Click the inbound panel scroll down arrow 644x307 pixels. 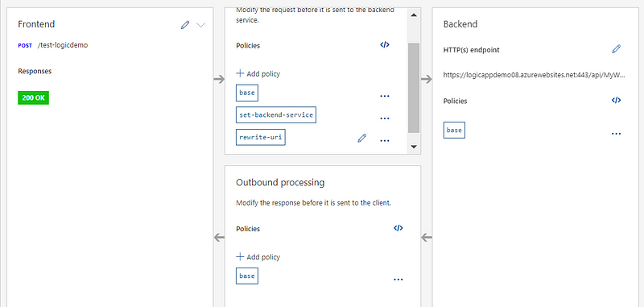pos(414,147)
